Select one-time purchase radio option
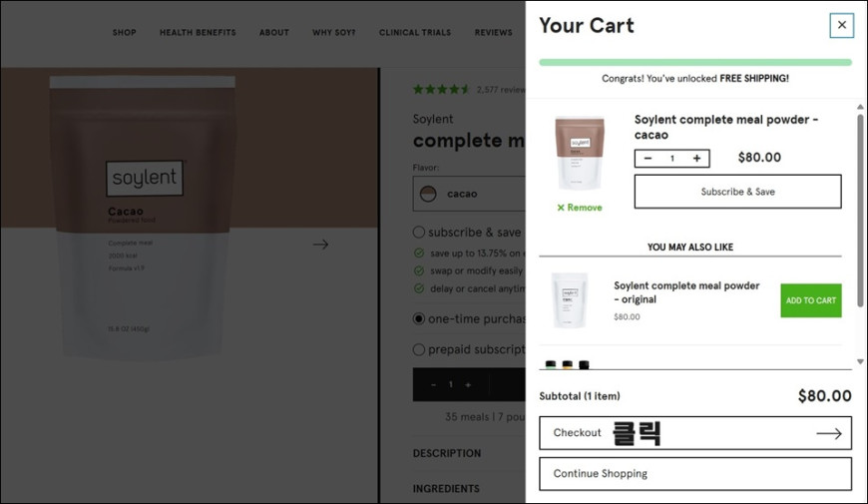The height and width of the screenshot is (504, 868). pyautogui.click(x=419, y=319)
